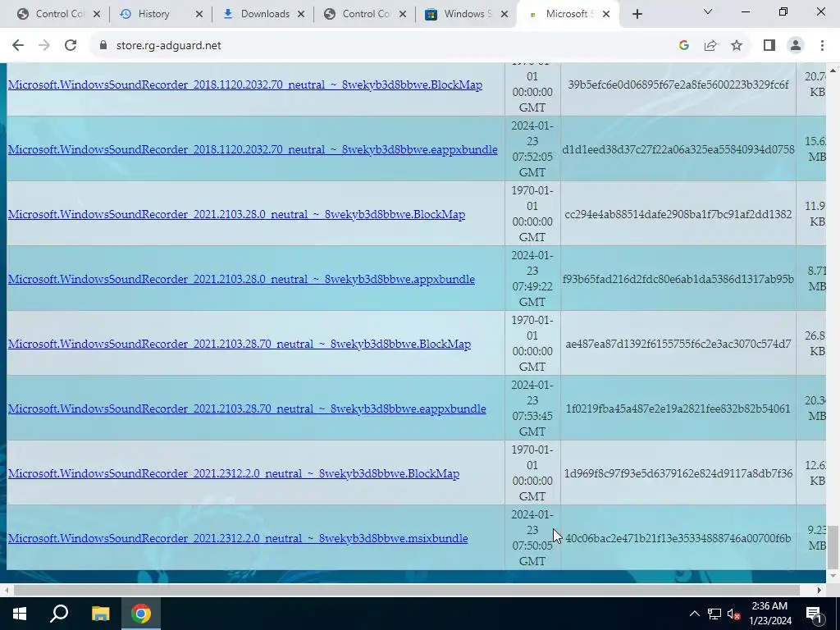This screenshot has width=840, height=630.
Task: Download SoundRecorder 2021.2103.28.0 BlockMap file
Action: [236, 214]
